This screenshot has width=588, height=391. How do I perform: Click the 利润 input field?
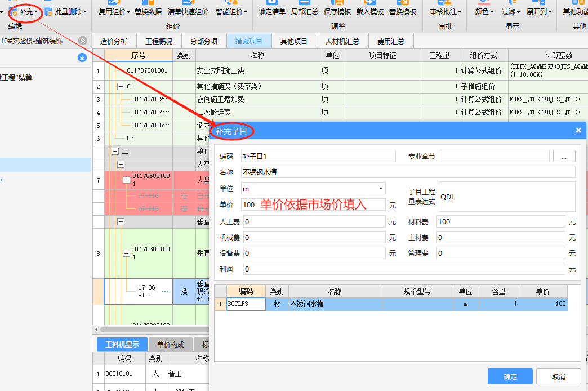(404, 269)
